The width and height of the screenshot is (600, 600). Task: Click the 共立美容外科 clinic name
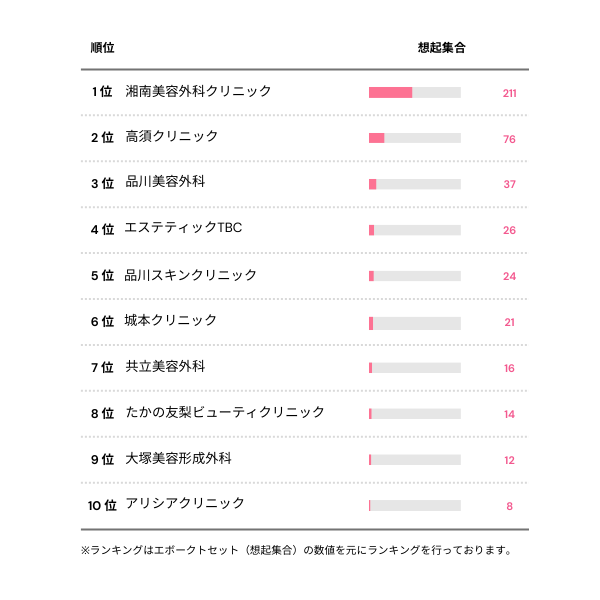165,367
